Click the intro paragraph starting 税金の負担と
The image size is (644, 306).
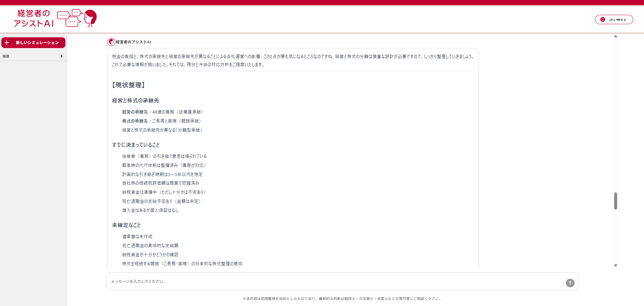pyautogui.click(x=293, y=60)
